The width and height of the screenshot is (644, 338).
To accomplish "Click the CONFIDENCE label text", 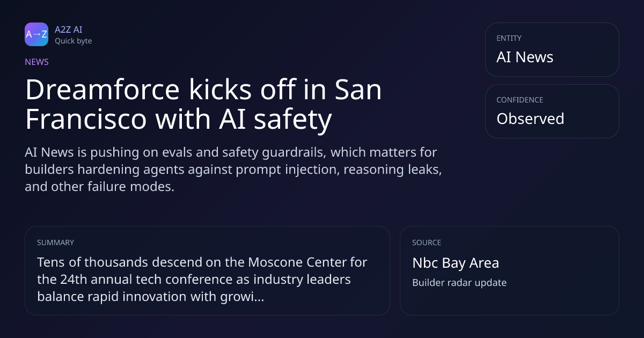I will click(519, 100).
